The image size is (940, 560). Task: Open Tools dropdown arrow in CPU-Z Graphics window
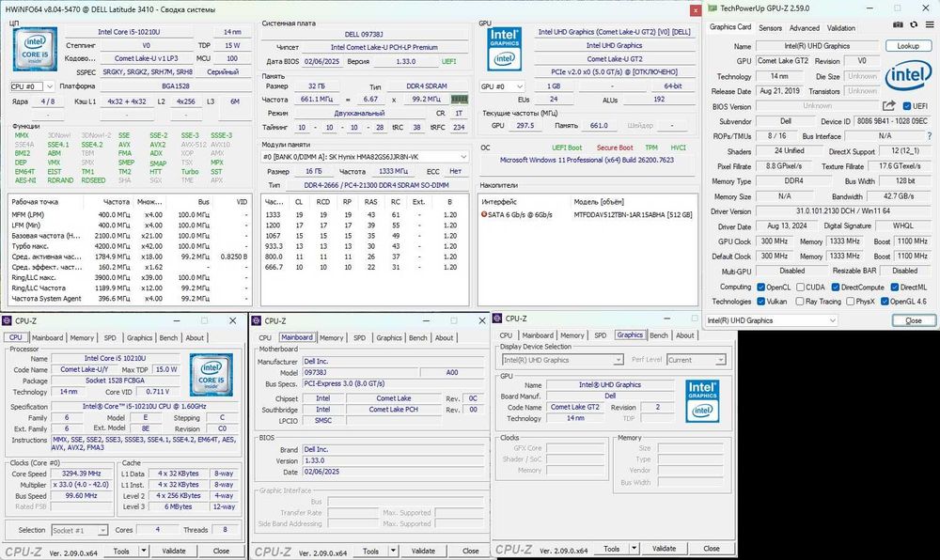[634, 548]
